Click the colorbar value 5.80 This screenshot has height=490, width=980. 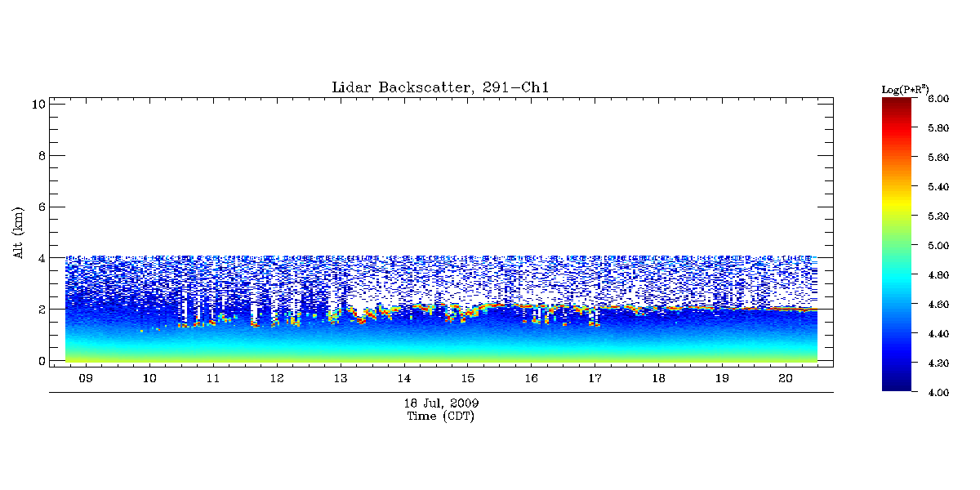938,128
